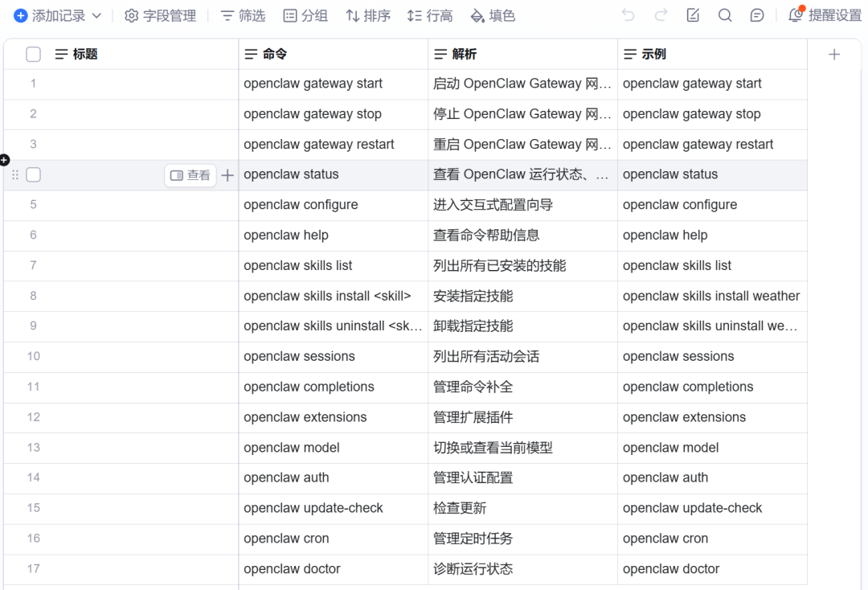
Task: Select command cell 'openclaw skills install <skill>'
Action: click(x=334, y=297)
